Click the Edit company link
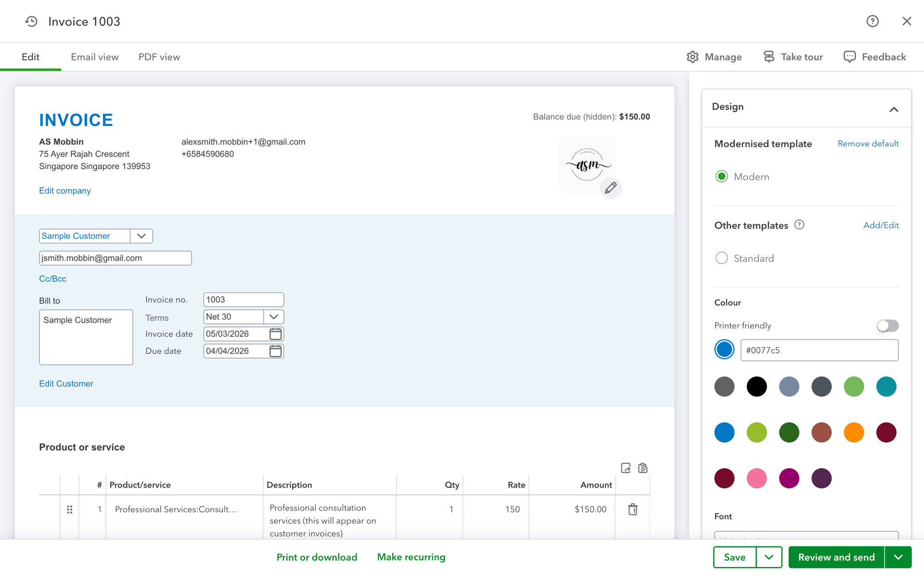This screenshot has width=924, height=578. coord(65,191)
